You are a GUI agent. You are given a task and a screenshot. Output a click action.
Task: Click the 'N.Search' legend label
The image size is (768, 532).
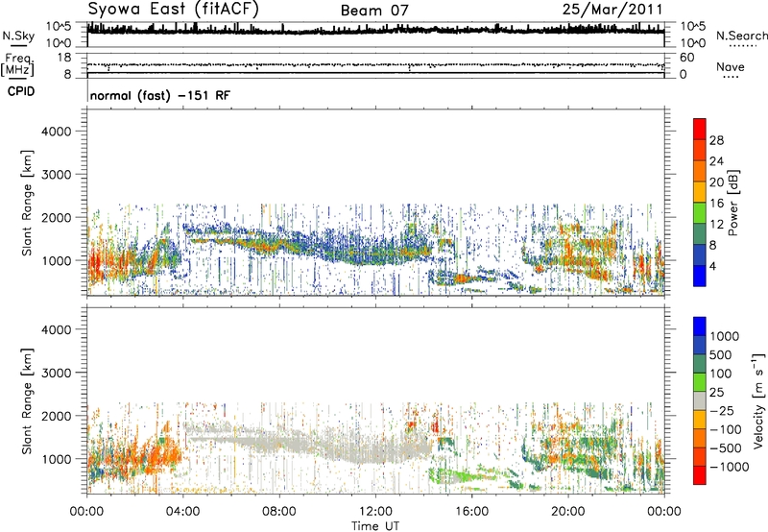(741, 36)
